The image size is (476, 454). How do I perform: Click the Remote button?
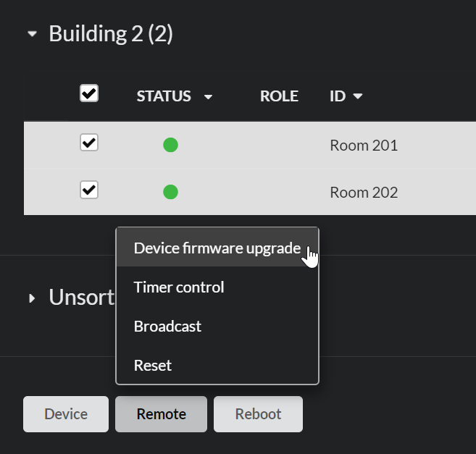[x=161, y=414]
